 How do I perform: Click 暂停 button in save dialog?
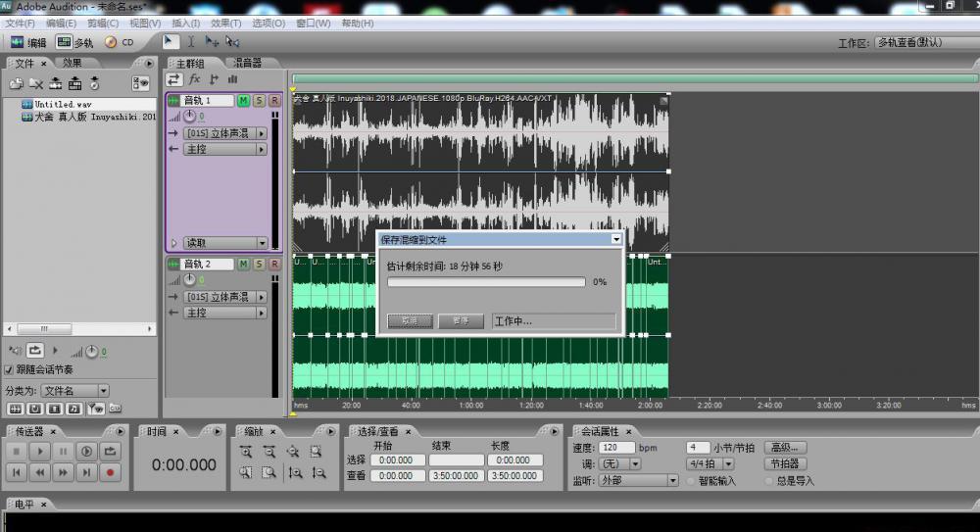(462, 320)
